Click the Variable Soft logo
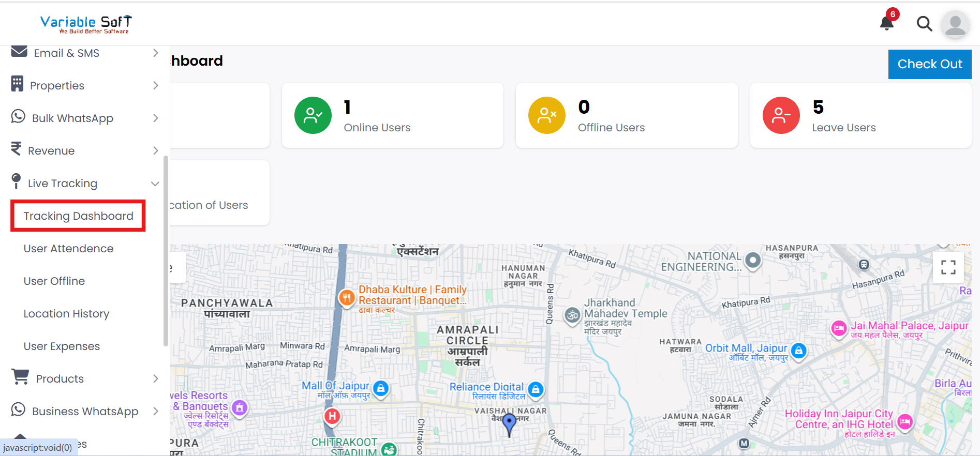Image resolution: width=980 pixels, height=456 pixels. 86,24
